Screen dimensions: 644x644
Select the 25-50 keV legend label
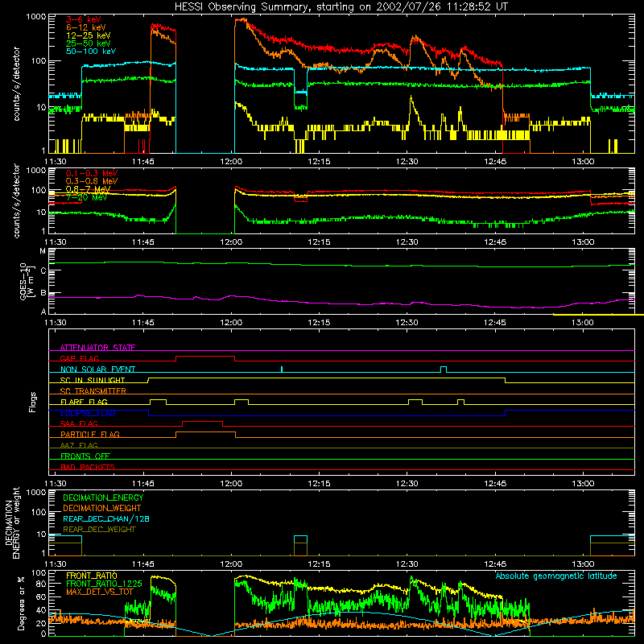(89, 43)
